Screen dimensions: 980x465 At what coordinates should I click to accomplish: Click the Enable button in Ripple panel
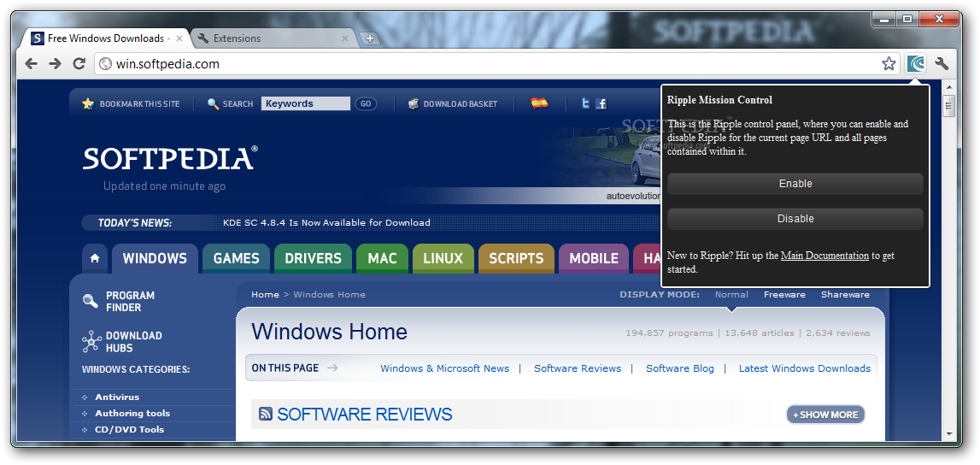795,184
